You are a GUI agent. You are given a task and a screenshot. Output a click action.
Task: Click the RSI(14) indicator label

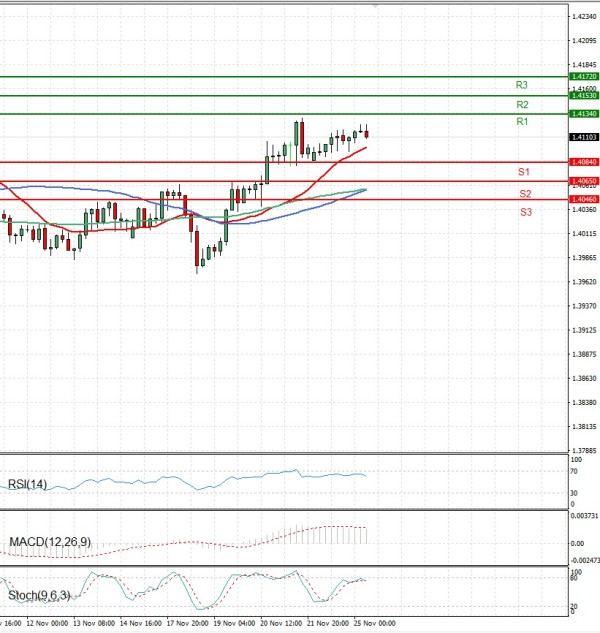tap(28, 485)
